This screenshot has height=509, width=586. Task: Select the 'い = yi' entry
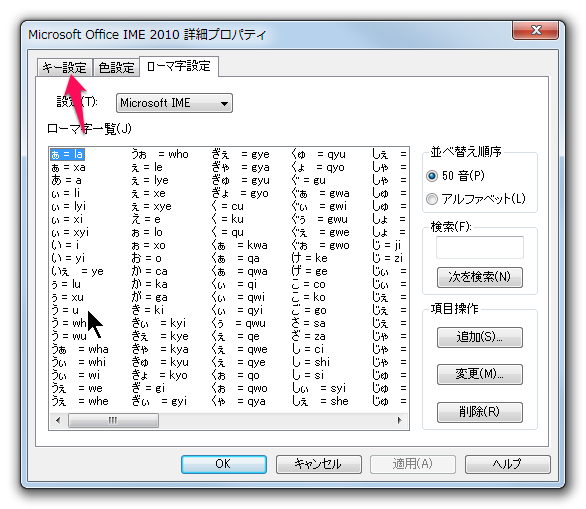click(68, 258)
